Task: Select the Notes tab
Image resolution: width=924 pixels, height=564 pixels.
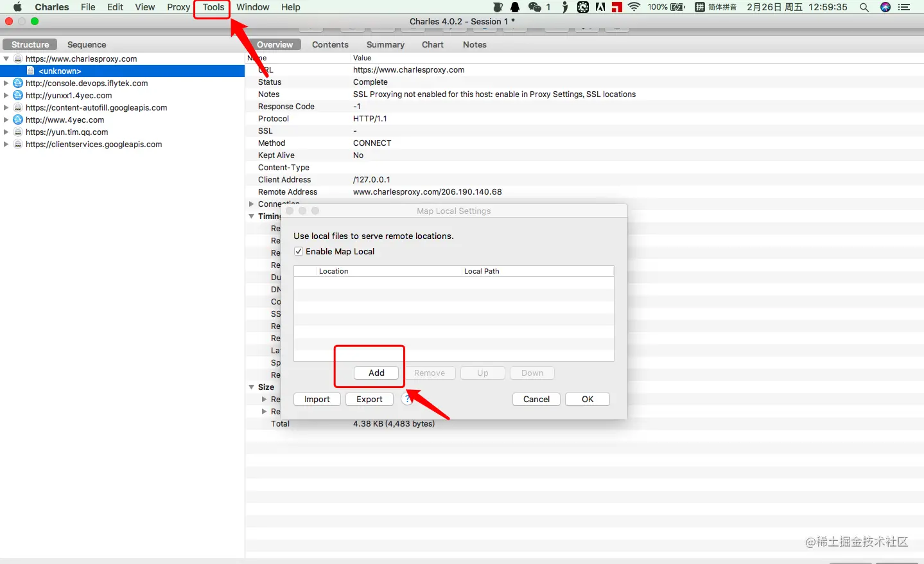Action: click(475, 44)
